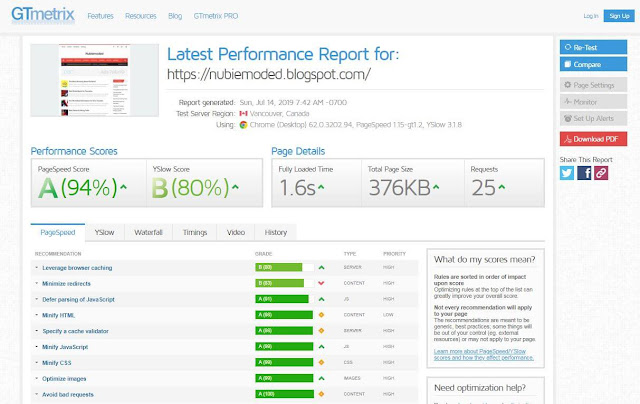Go to the Blog page
The image size is (640, 404).
click(175, 16)
